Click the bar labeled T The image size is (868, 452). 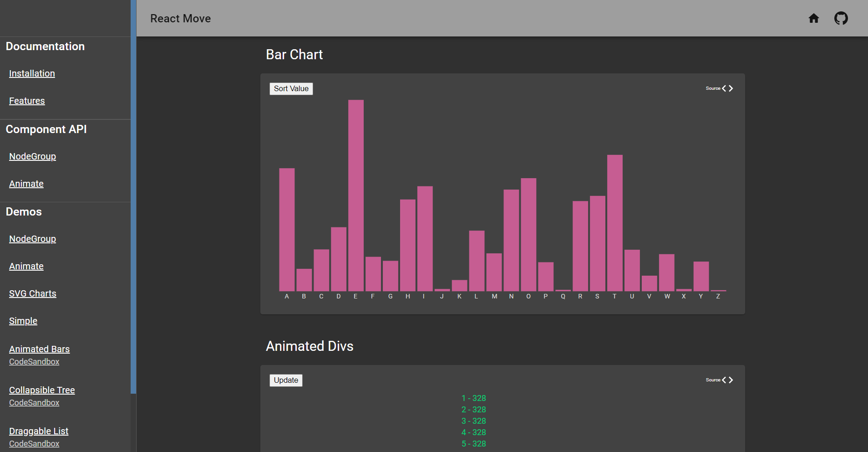point(615,223)
